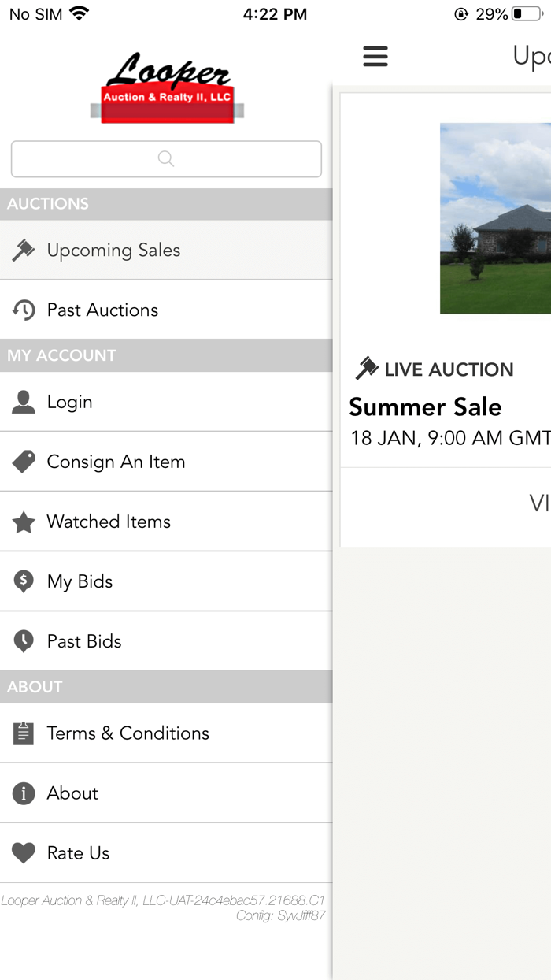The height and width of the screenshot is (980, 551).
Task: Open the hamburger navigation menu
Action: [375, 56]
